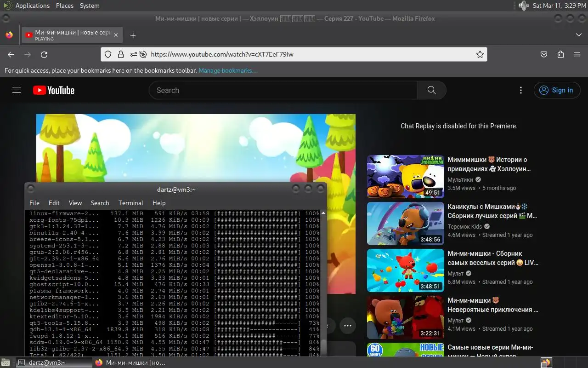
Task: Open Firefox extensions puzzle icon
Action: (x=560, y=54)
